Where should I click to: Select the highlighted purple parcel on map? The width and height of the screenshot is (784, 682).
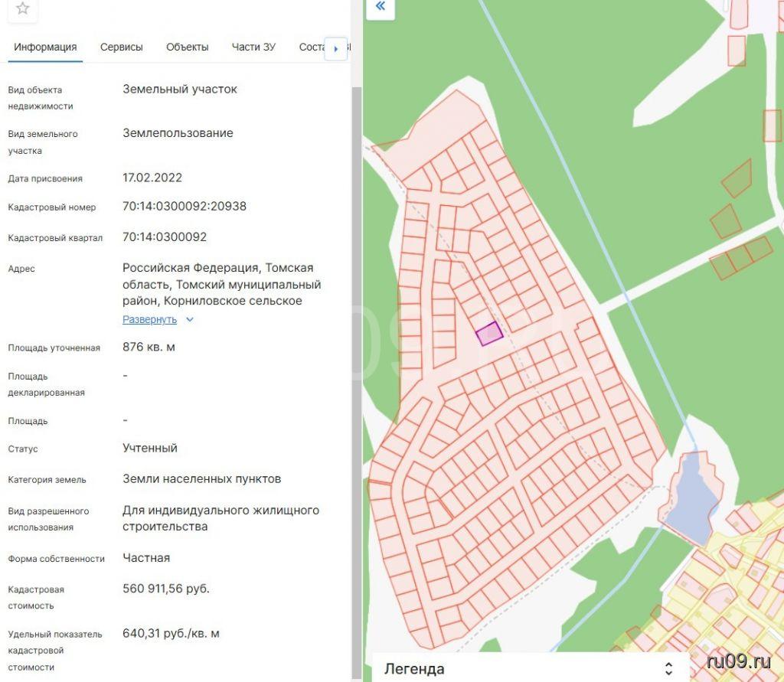point(489,334)
